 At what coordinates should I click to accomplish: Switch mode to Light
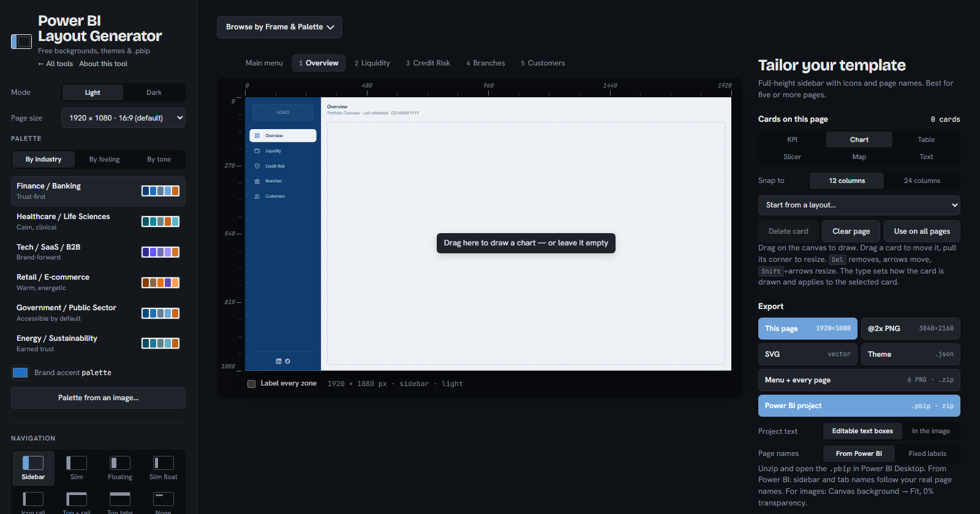[92, 92]
